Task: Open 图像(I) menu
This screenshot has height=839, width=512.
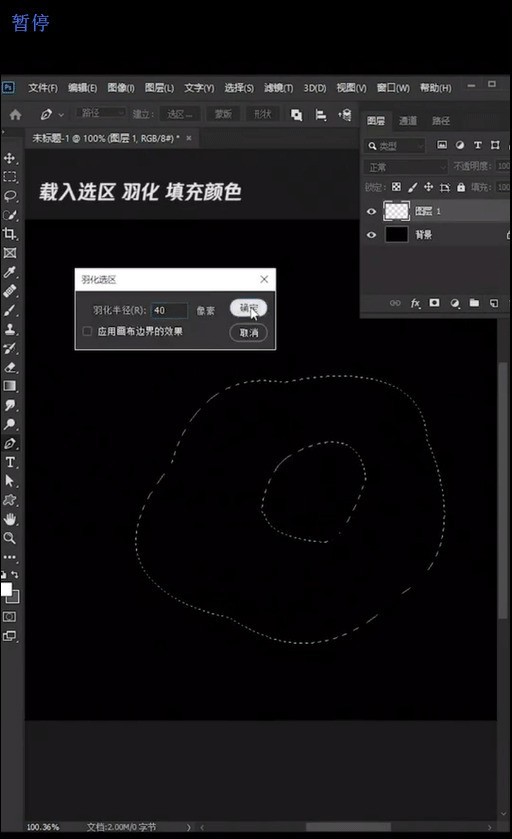Action: 121,88
